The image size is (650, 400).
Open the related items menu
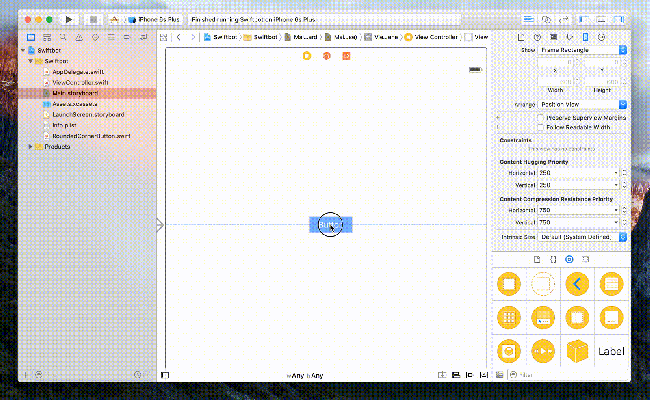pyautogui.click(x=164, y=37)
